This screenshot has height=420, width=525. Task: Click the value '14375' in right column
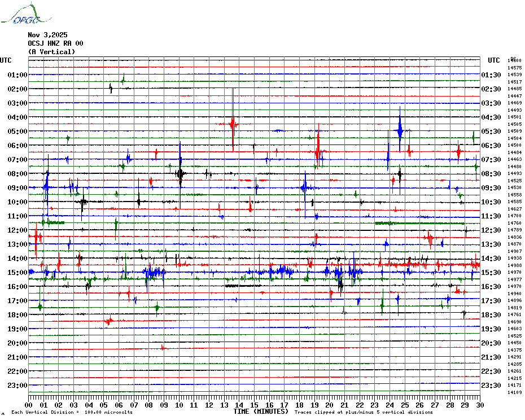pyautogui.click(x=515, y=350)
